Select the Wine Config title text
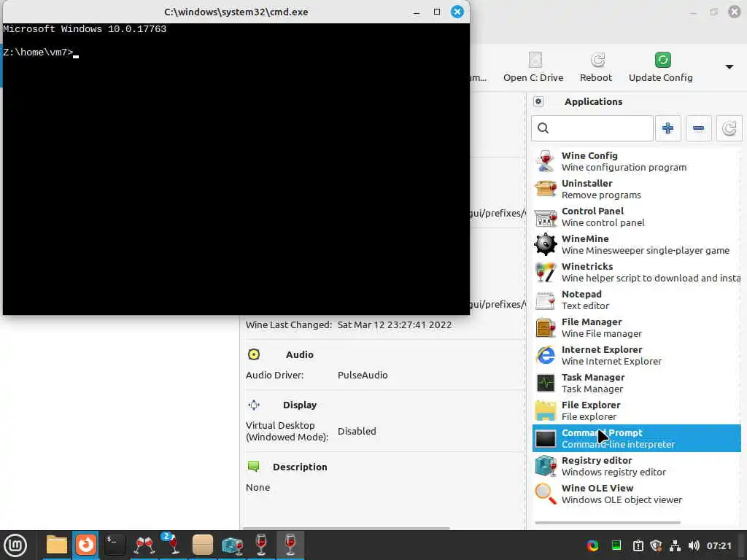Image resolution: width=747 pixels, height=560 pixels. tap(589, 156)
